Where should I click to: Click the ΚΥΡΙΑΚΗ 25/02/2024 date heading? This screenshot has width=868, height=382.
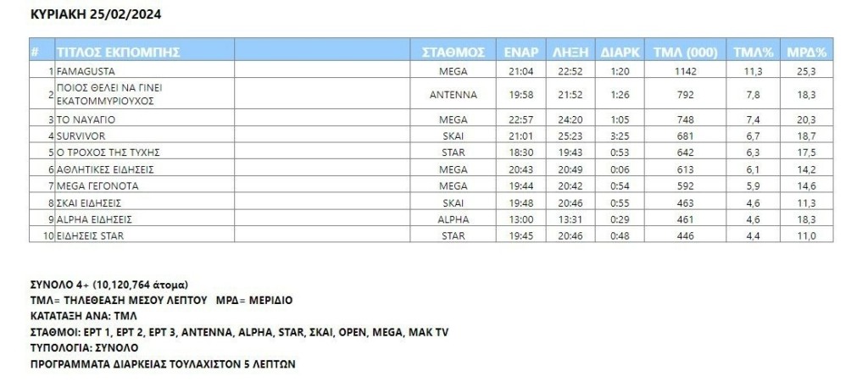point(85,15)
